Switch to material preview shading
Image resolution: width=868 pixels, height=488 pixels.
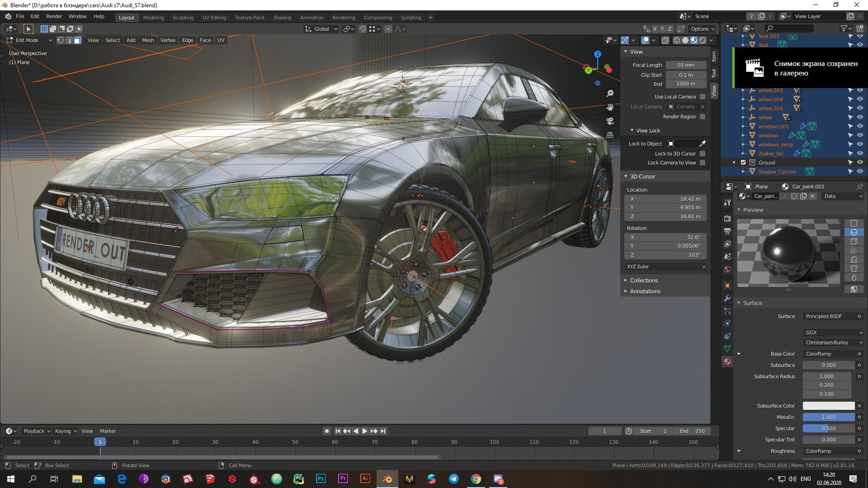click(x=694, y=40)
